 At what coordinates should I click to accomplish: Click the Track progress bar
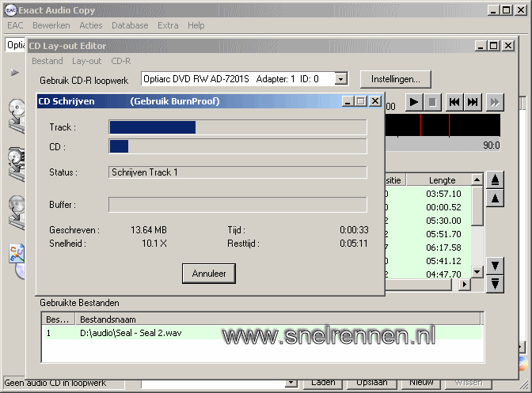click(x=237, y=127)
